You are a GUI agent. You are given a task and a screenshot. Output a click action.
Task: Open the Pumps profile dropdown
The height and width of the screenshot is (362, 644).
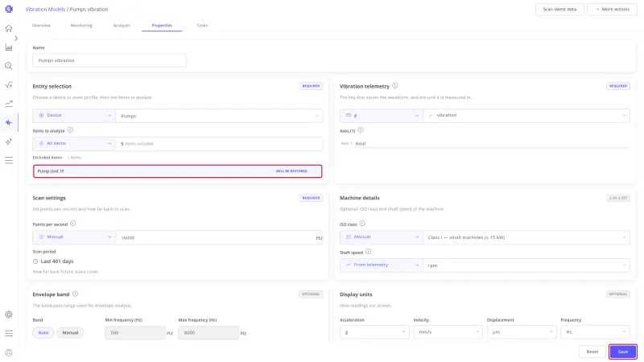tap(219, 116)
